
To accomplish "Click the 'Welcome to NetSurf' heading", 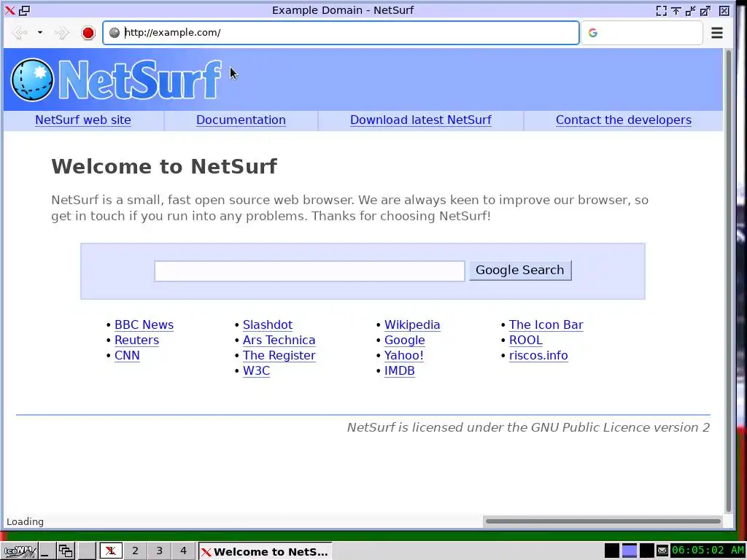I will (164, 166).
